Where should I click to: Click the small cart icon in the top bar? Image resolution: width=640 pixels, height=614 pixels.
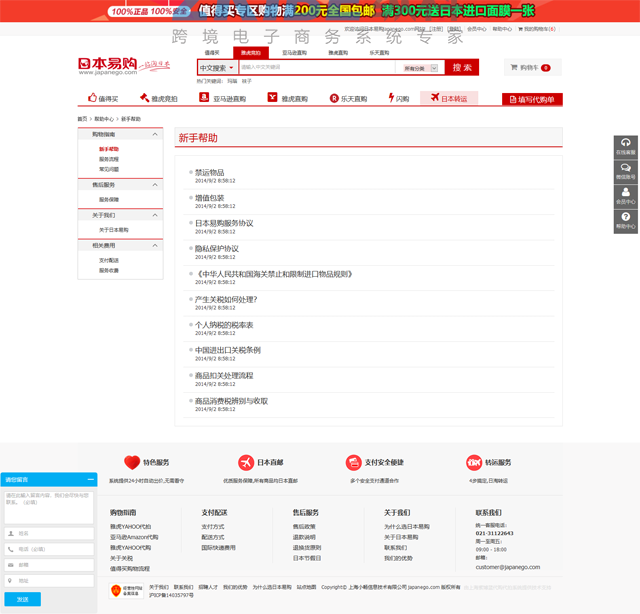[x=520, y=29]
